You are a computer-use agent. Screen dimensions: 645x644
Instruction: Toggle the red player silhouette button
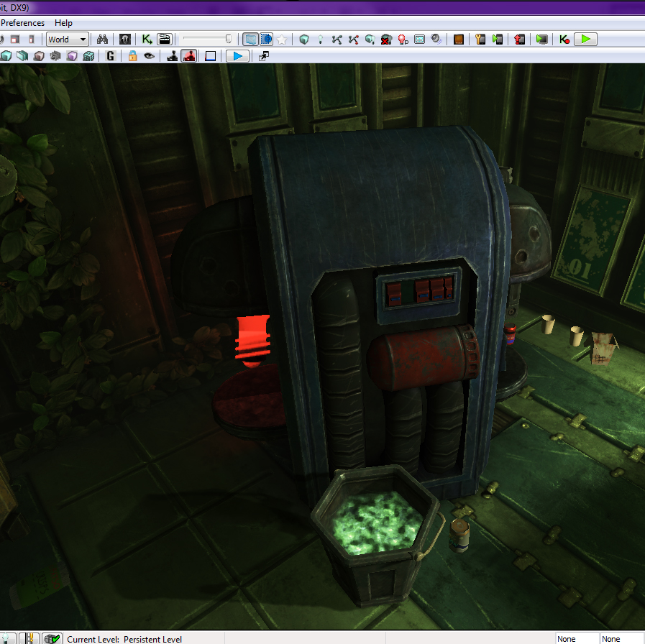189,56
